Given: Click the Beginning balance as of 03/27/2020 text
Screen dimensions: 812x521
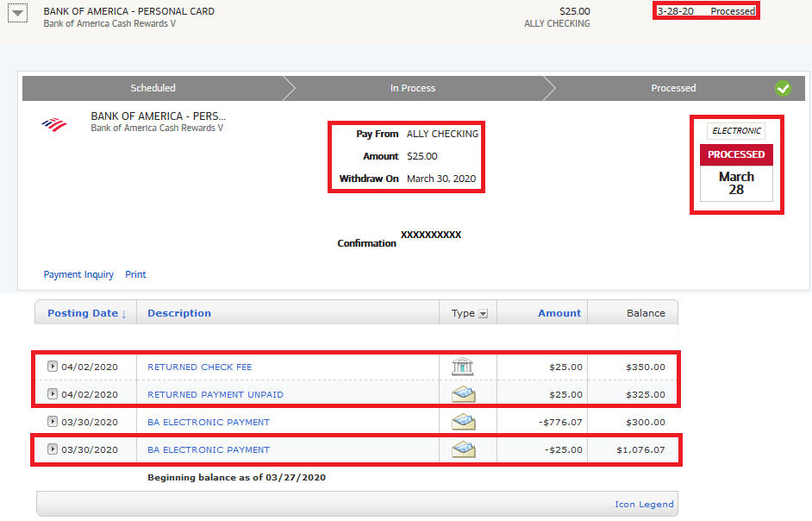Looking at the screenshot, I should [237, 478].
